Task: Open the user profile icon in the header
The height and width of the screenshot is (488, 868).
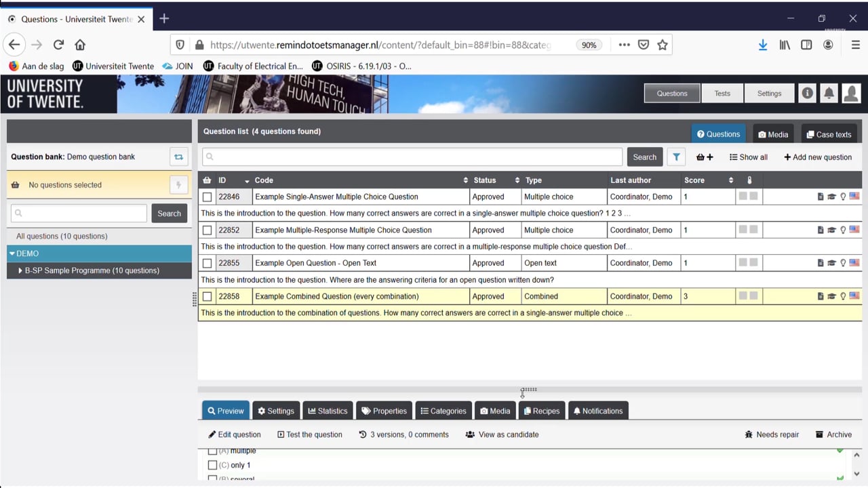Action: (x=851, y=94)
